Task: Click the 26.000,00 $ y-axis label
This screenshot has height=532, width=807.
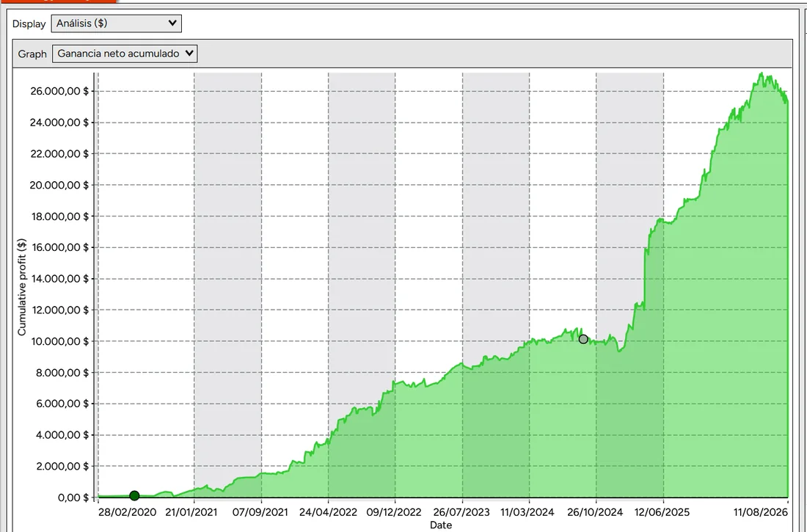Action: coord(59,91)
